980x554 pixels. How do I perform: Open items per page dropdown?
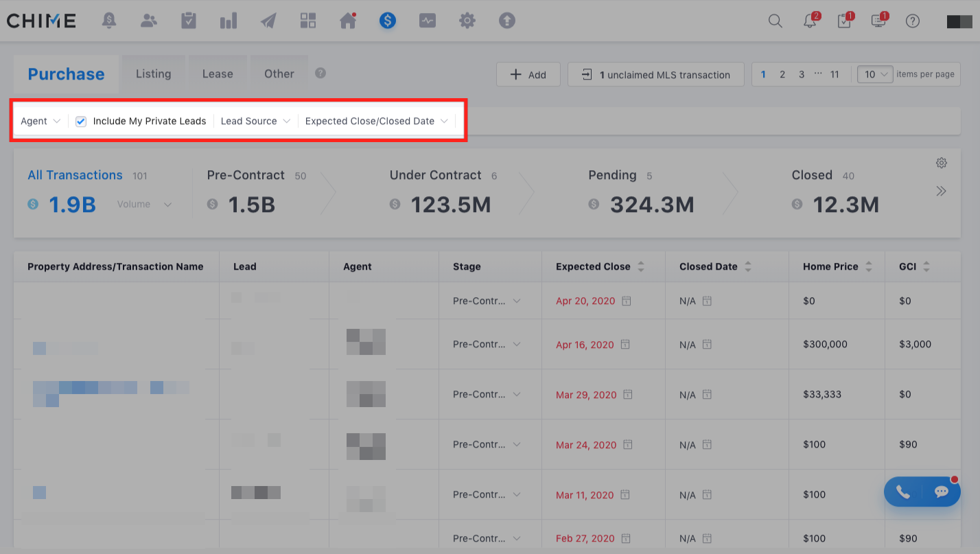[874, 74]
